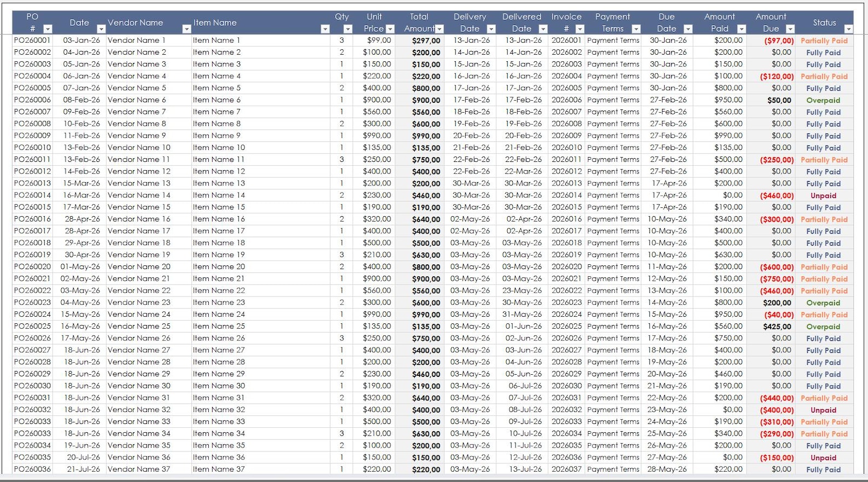Open the Amount Paid filter dropdown
Image resolution: width=868 pixels, height=482 pixels.
[x=742, y=28]
